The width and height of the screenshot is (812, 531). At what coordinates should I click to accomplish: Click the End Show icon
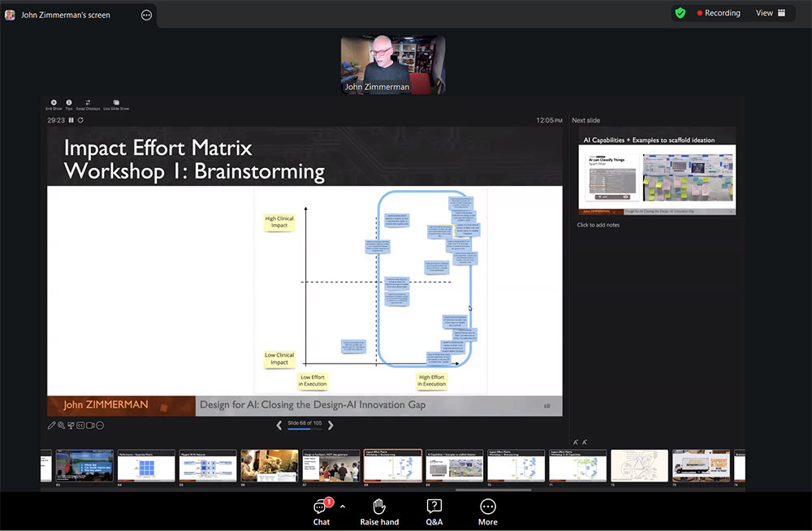point(54,102)
